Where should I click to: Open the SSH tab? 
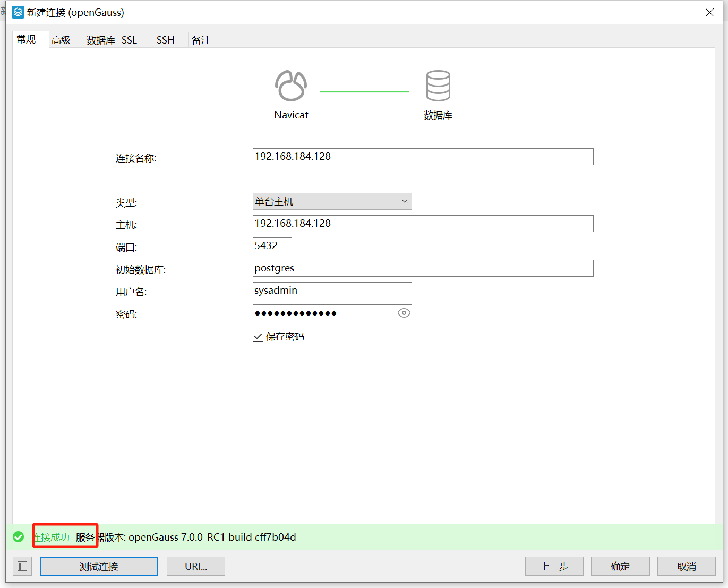165,39
